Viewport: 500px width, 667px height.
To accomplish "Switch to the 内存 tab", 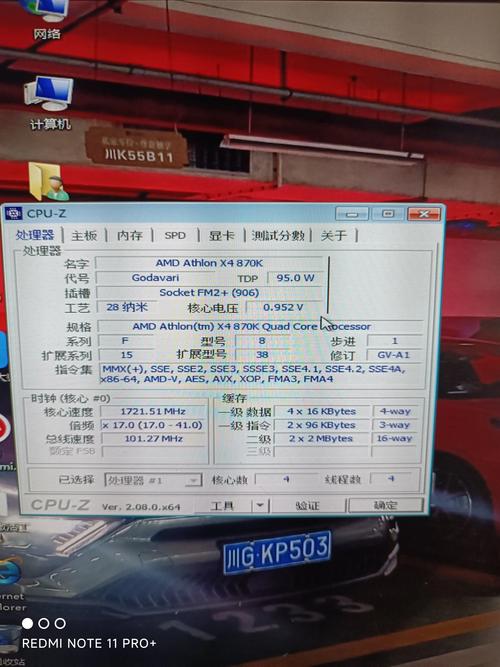I will (130, 235).
